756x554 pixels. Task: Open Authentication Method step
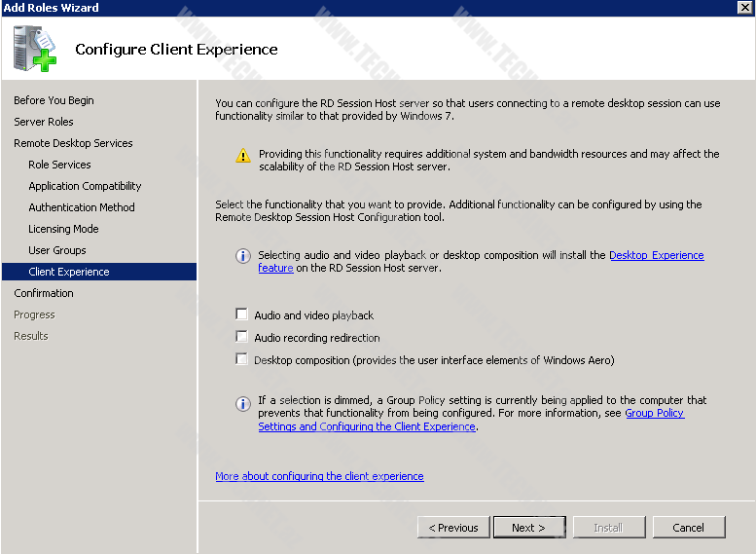click(x=82, y=207)
